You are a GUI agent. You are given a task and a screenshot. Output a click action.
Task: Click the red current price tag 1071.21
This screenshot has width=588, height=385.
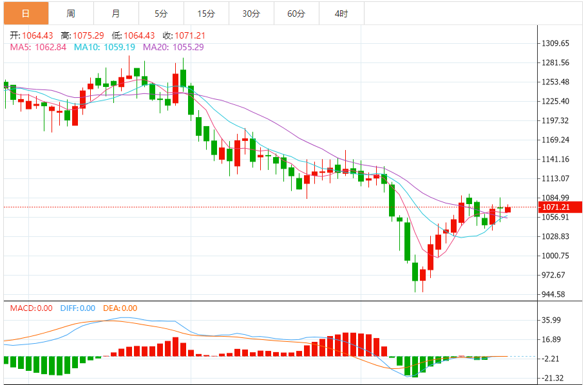click(560, 207)
